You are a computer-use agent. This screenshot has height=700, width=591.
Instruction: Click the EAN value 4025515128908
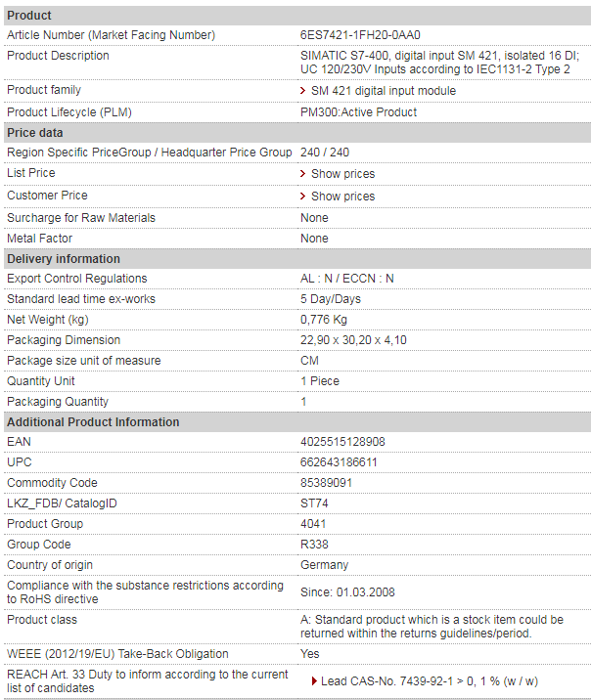(342, 442)
